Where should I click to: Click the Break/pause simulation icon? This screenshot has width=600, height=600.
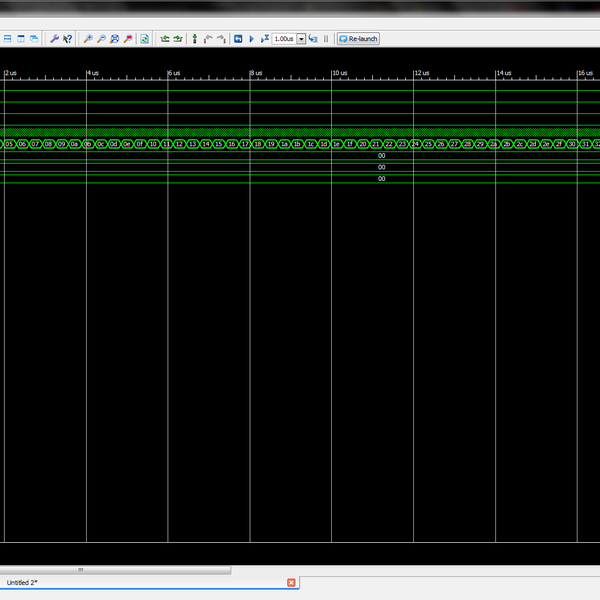click(326, 38)
